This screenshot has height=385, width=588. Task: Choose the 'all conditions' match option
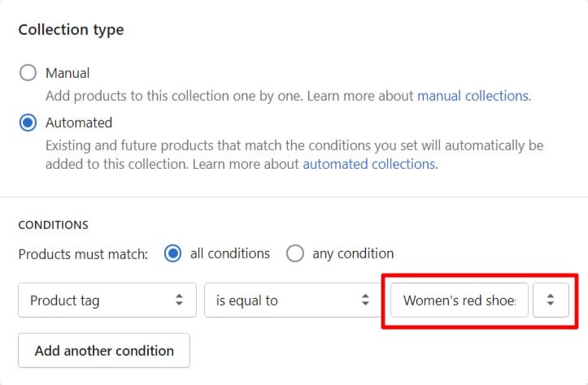point(172,253)
